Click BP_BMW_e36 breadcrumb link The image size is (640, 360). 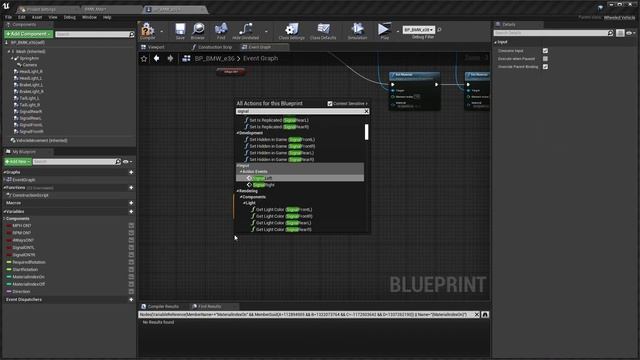coord(214,59)
